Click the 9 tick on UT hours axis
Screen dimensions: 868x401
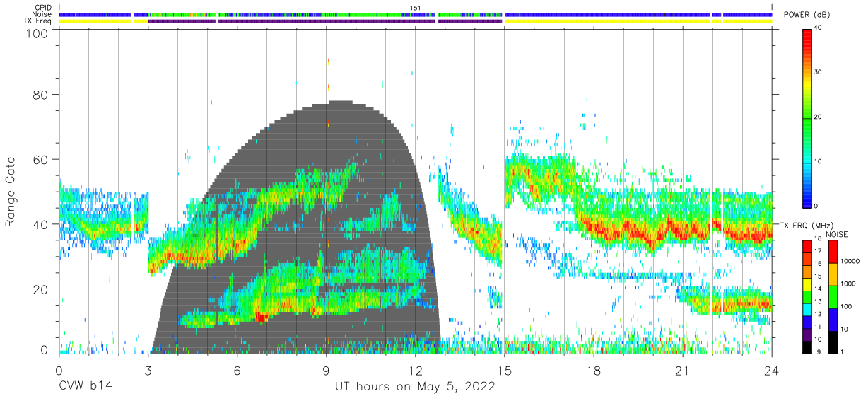tap(327, 370)
